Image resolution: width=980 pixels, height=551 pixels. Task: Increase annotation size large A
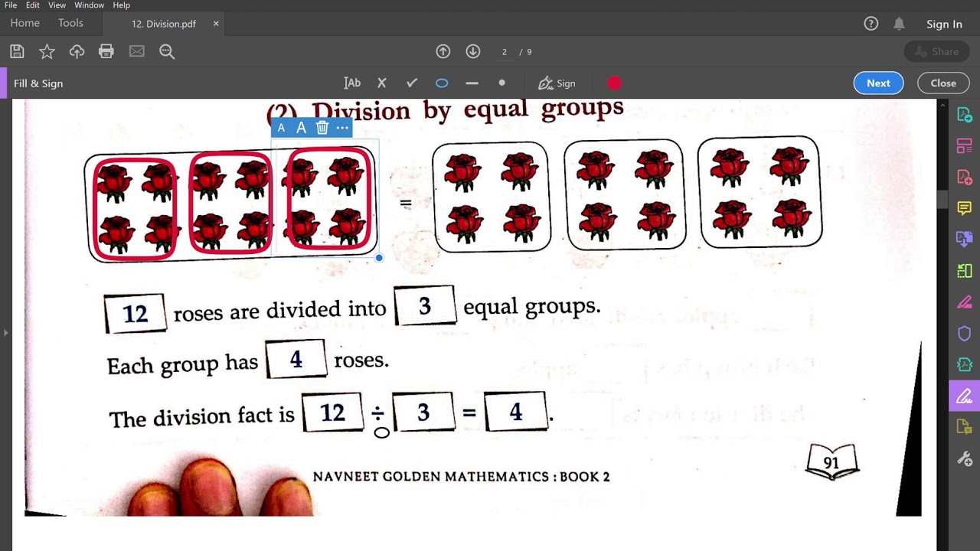[x=301, y=128]
